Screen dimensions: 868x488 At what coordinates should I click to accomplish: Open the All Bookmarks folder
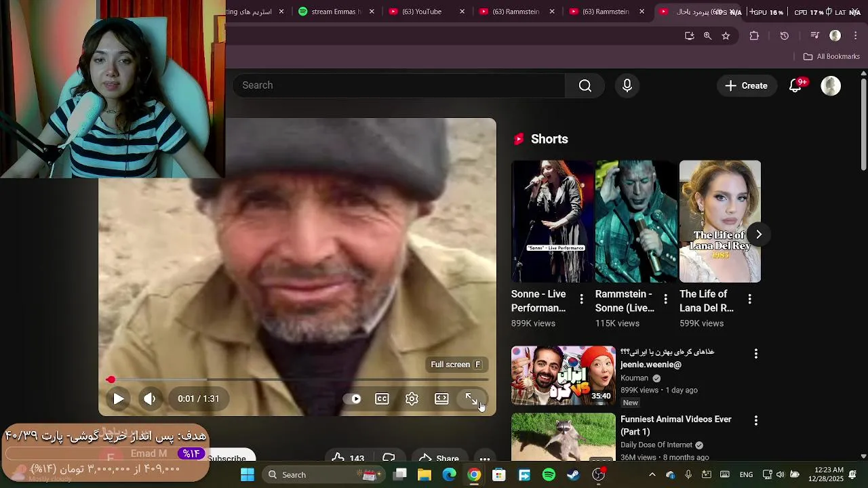tap(831, 56)
